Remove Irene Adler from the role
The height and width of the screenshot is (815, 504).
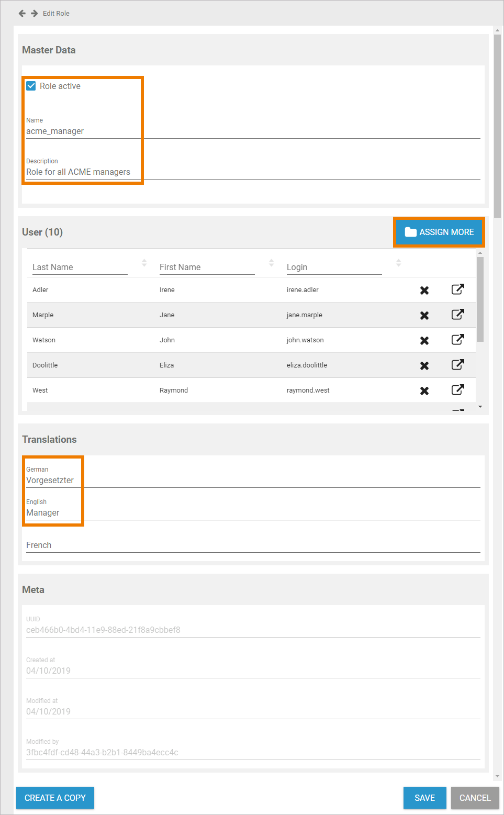coord(424,290)
